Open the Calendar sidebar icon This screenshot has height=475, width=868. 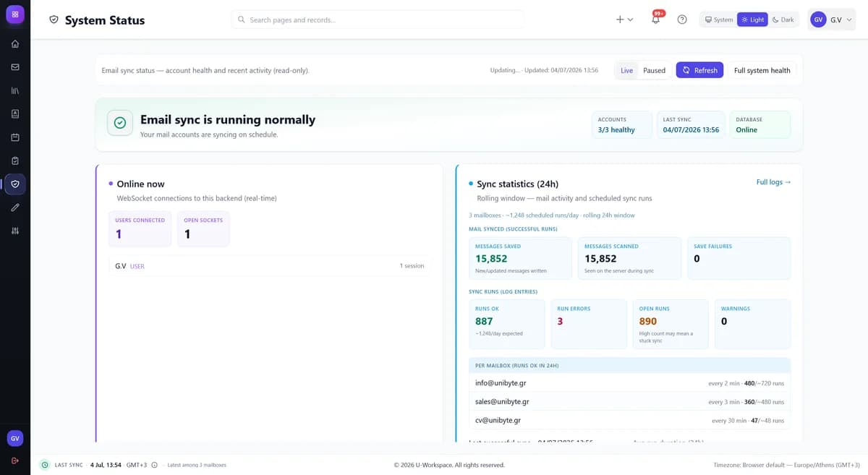point(15,137)
